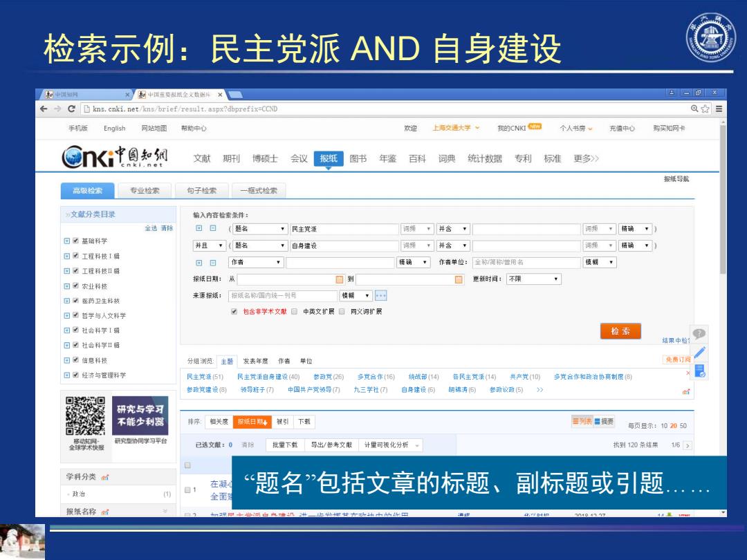Add a search row with plus icon beside 题名
This screenshot has height=560, width=747.
point(199,229)
